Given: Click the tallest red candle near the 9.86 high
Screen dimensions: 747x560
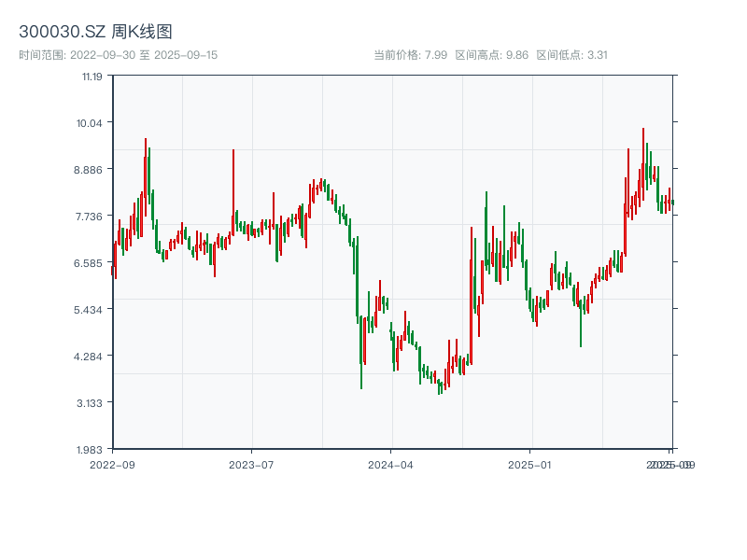Looking at the screenshot, I should coord(643,164).
